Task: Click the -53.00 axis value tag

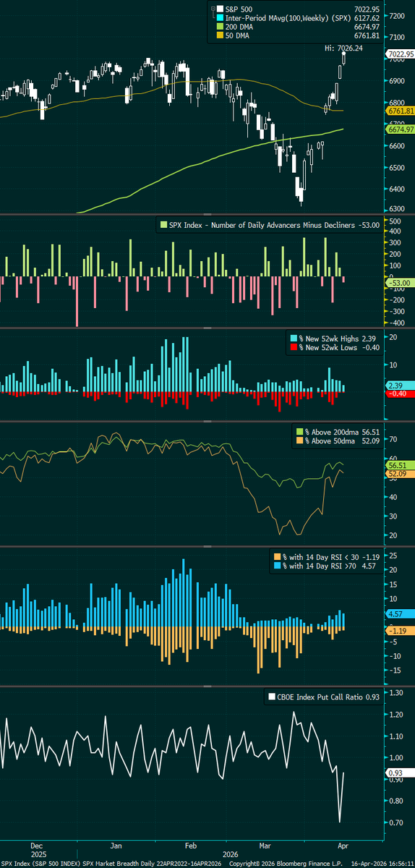Action: [x=401, y=282]
